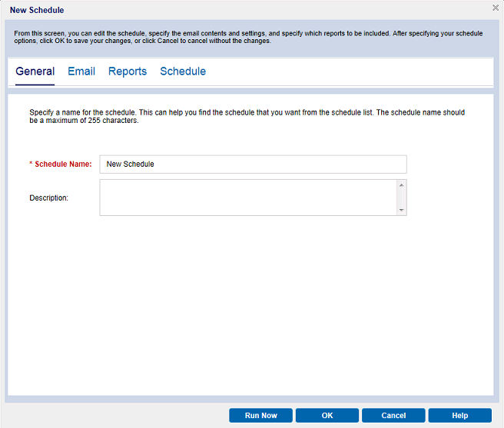Open the Email tab
Screen dimensions: 504x428
81,71
